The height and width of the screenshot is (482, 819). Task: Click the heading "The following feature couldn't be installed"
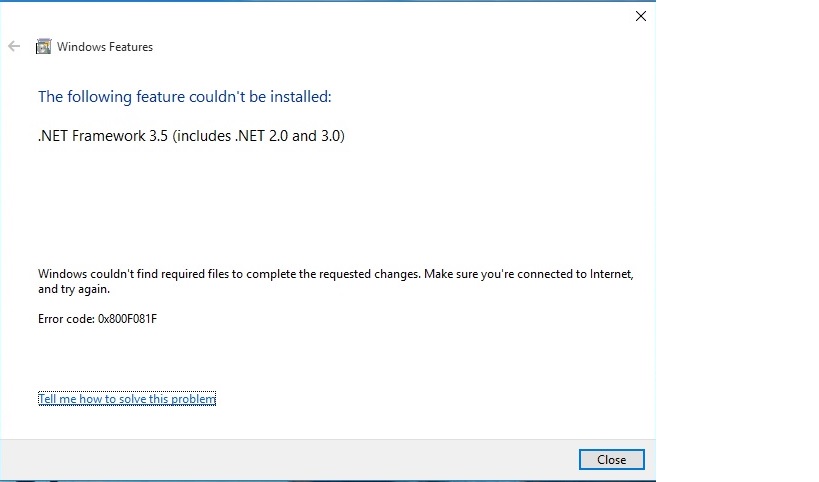184,97
